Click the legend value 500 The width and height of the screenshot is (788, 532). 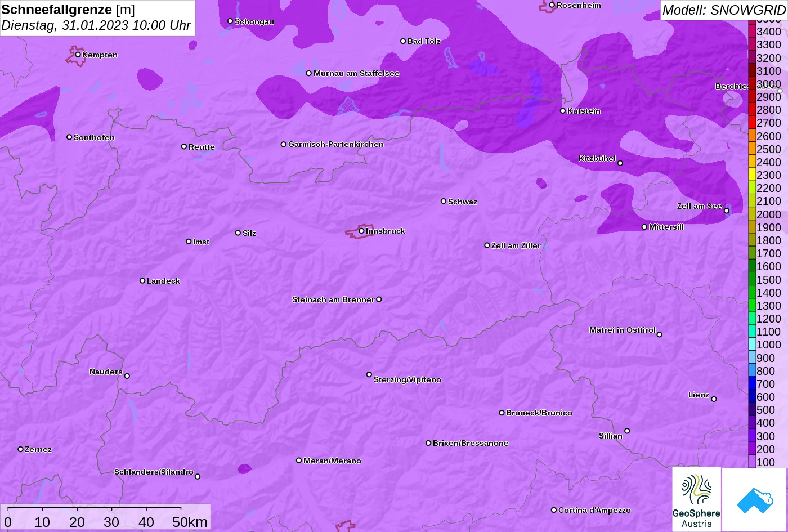pos(766,410)
